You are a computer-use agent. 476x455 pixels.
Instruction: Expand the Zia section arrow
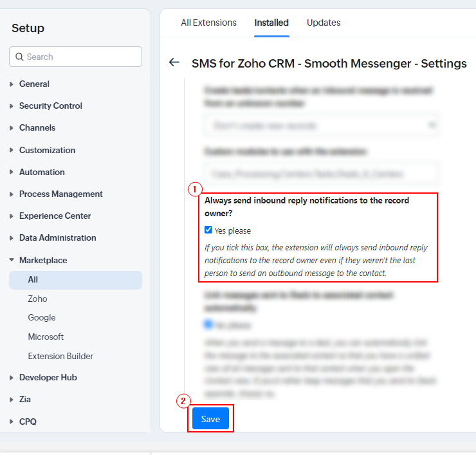pyautogui.click(x=11, y=400)
